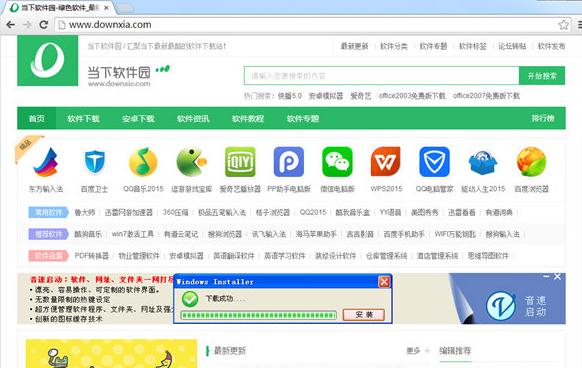Open the 排行榜 navigation item

543,118
